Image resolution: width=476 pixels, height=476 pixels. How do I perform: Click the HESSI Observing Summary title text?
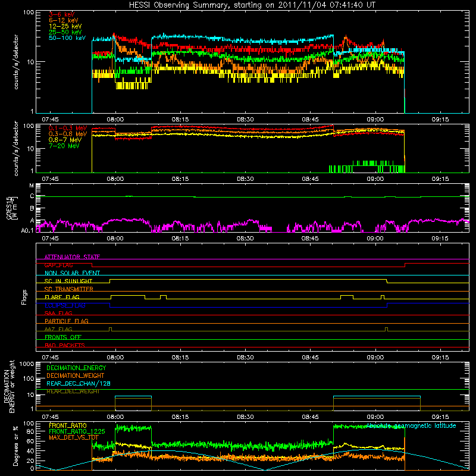252,5
